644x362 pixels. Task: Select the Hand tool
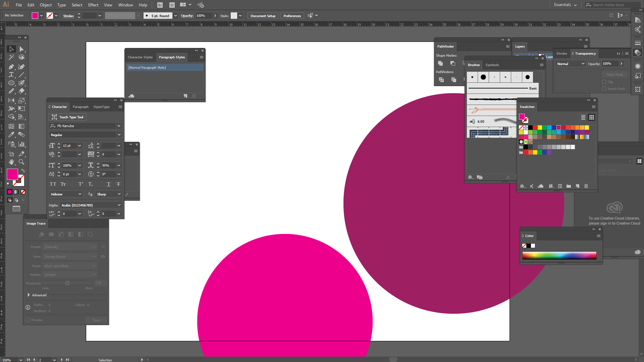(11, 162)
